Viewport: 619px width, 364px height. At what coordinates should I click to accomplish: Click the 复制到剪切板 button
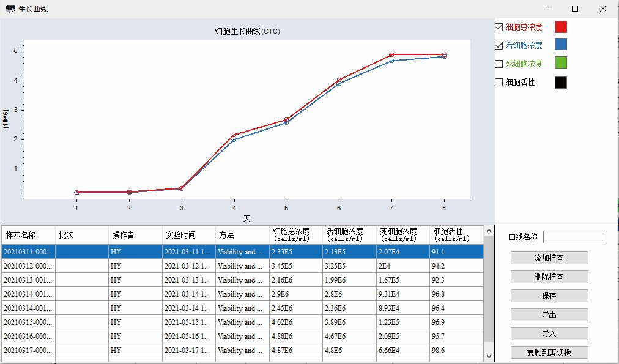[x=549, y=353]
